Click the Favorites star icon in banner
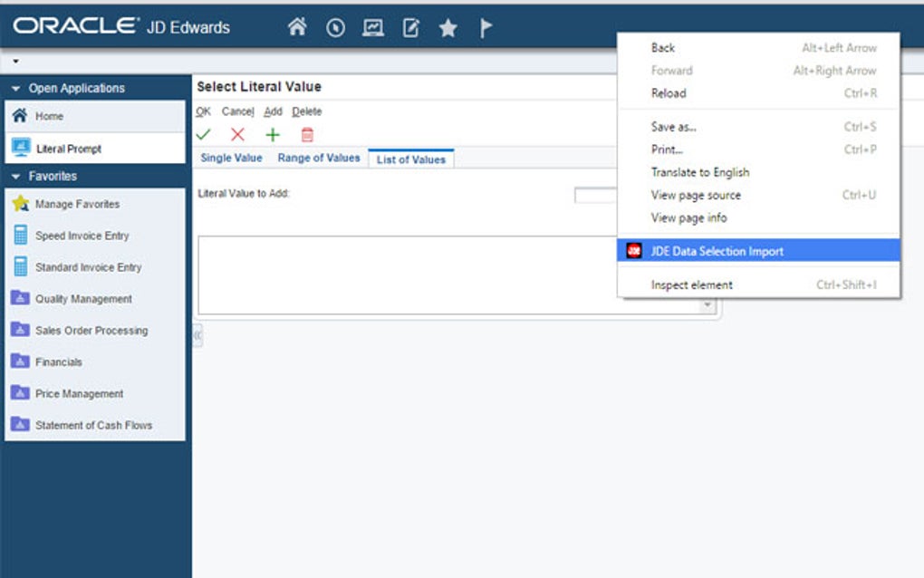The image size is (924, 578). (447, 27)
